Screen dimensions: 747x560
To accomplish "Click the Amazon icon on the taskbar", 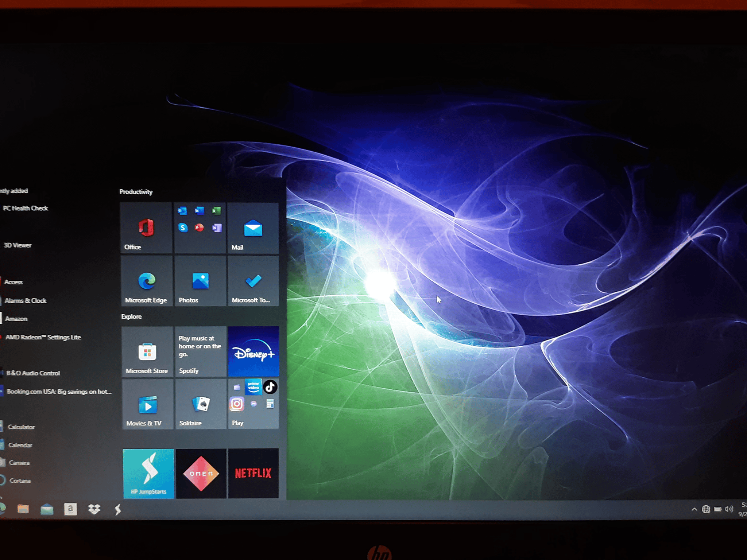I will coord(70,509).
